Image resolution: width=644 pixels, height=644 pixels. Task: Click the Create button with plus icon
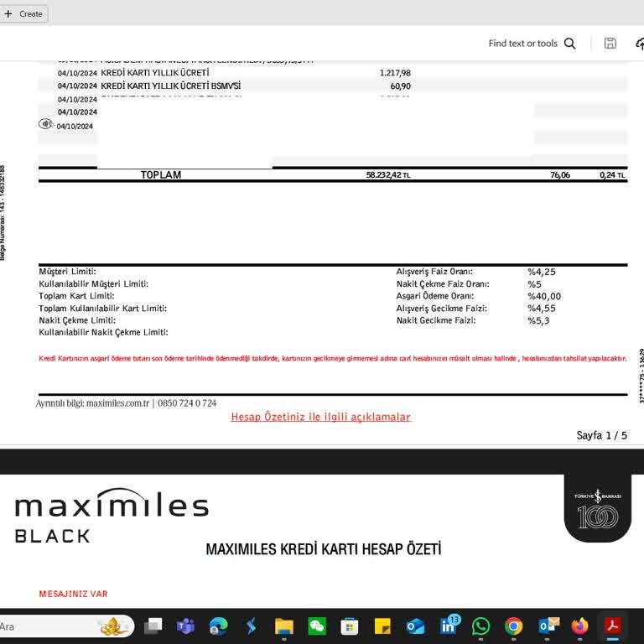click(x=23, y=14)
